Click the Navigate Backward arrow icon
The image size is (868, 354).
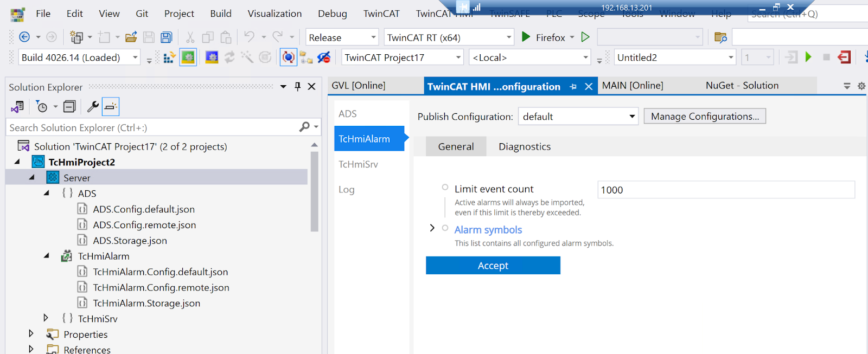(x=24, y=37)
